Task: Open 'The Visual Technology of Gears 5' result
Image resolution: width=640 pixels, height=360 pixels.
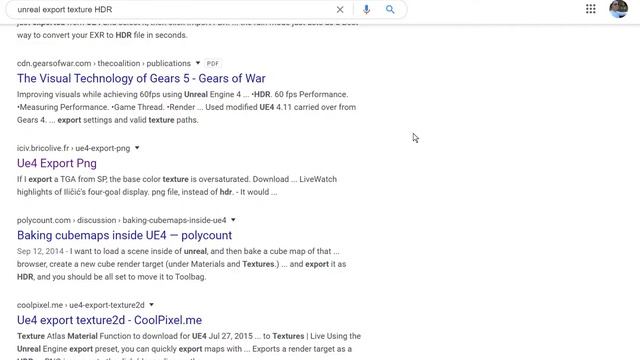Action: (141, 78)
